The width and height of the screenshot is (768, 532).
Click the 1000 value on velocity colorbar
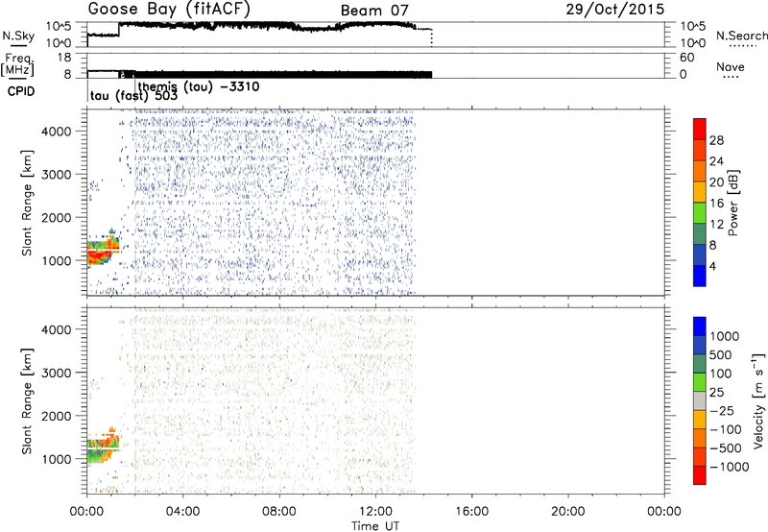(724, 336)
